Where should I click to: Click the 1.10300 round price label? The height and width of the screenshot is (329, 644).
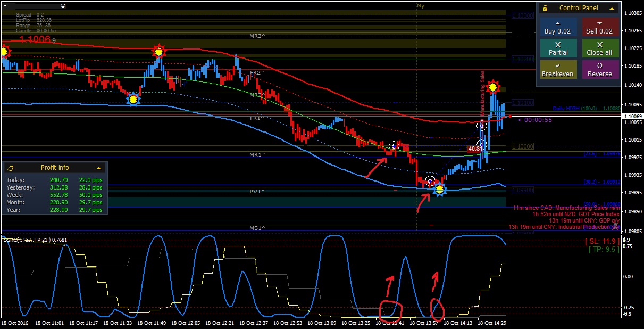coord(523,16)
